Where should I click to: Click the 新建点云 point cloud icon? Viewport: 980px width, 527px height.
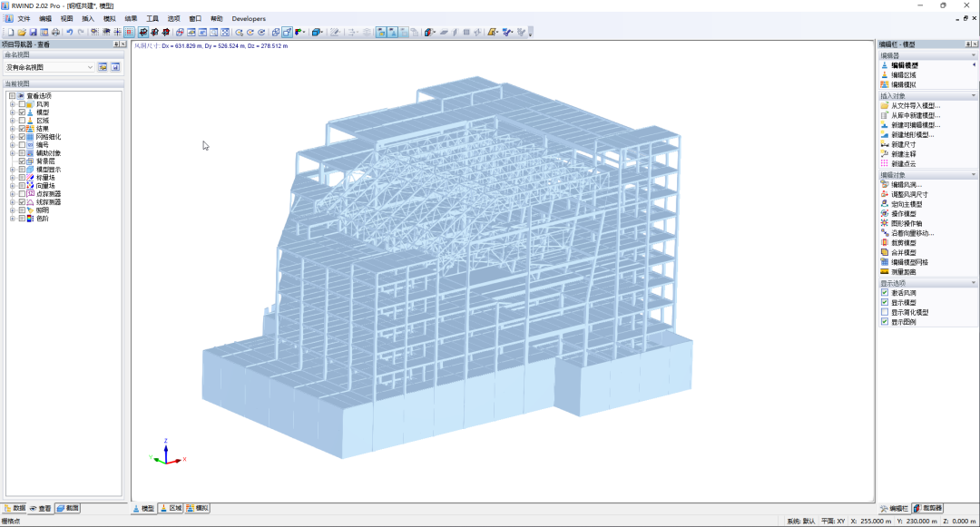(885, 163)
